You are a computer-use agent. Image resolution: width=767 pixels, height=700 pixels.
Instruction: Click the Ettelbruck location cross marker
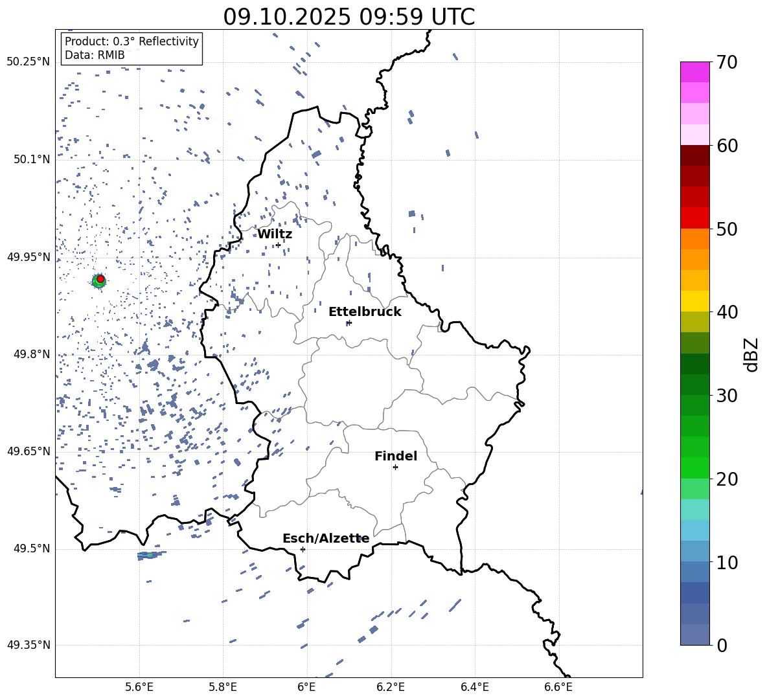[x=349, y=322]
